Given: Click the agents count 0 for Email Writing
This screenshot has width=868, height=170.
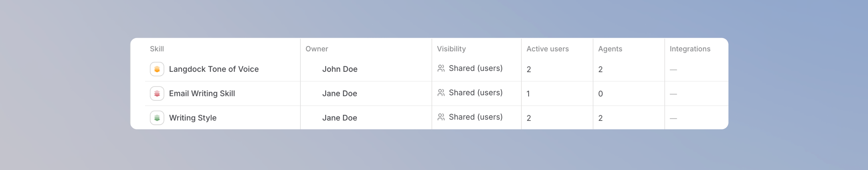Looking at the screenshot, I should [x=600, y=94].
